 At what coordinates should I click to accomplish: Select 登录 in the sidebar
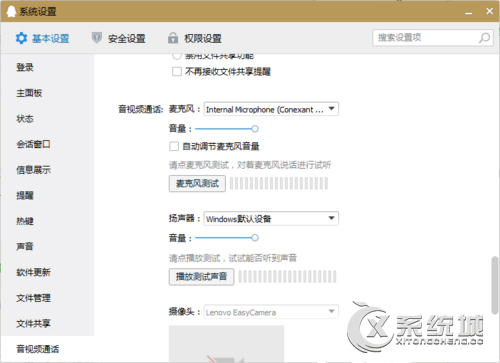[x=25, y=67]
